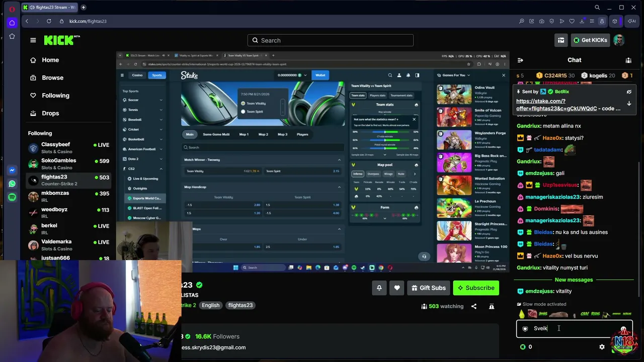Click the Gift Subs button
The image size is (644, 362).
tap(429, 288)
